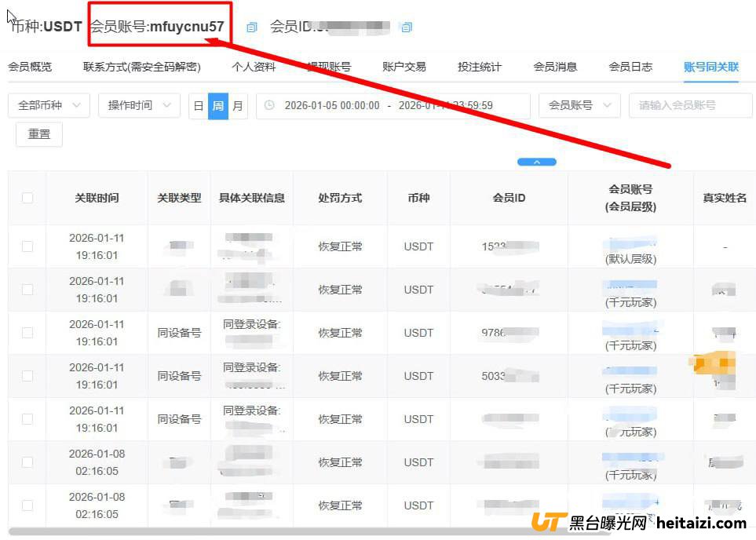Check the row with ID starting 5033
Screen dimensions: 756x540
point(27,376)
